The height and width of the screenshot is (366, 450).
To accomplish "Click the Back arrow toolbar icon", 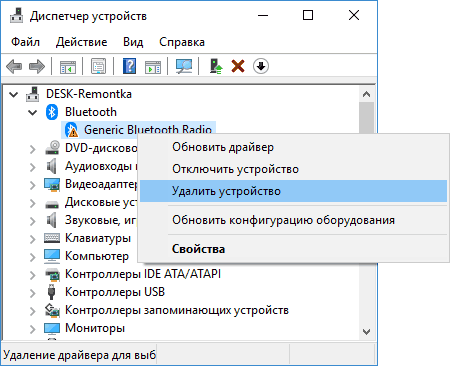I will 14,66.
